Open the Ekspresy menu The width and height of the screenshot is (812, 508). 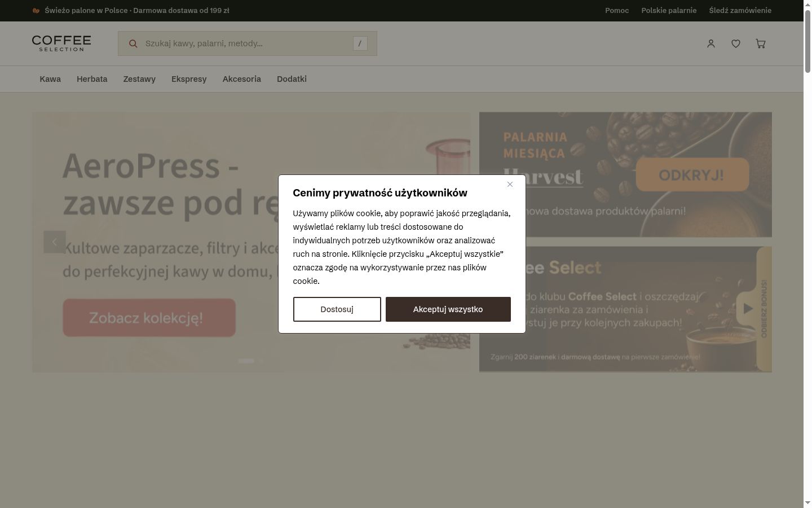(189, 79)
